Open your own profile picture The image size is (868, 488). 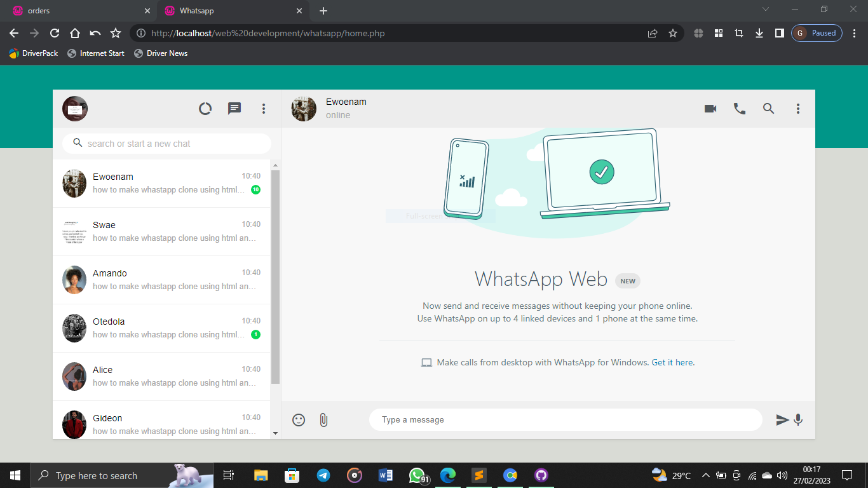coord(74,108)
